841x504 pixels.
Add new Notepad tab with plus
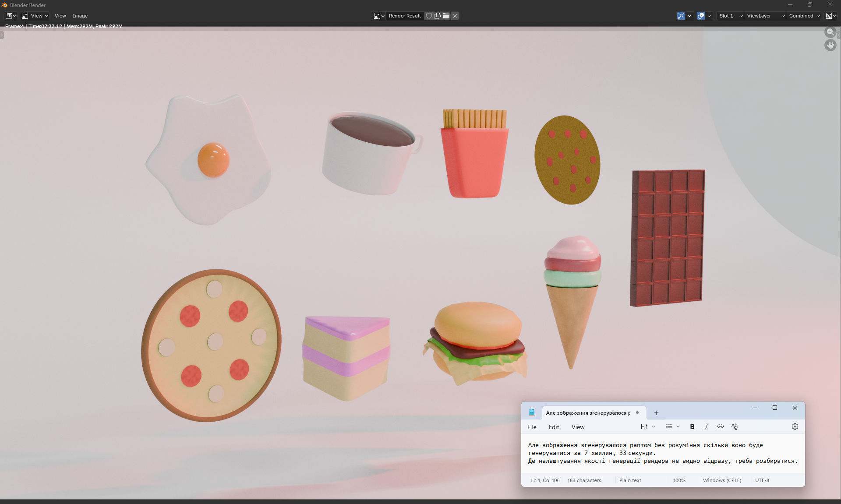pyautogui.click(x=656, y=412)
